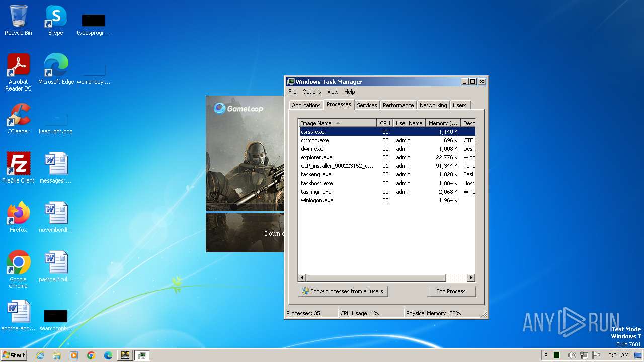
Task: Select keepright.png desktop file
Action: [x=55, y=123]
